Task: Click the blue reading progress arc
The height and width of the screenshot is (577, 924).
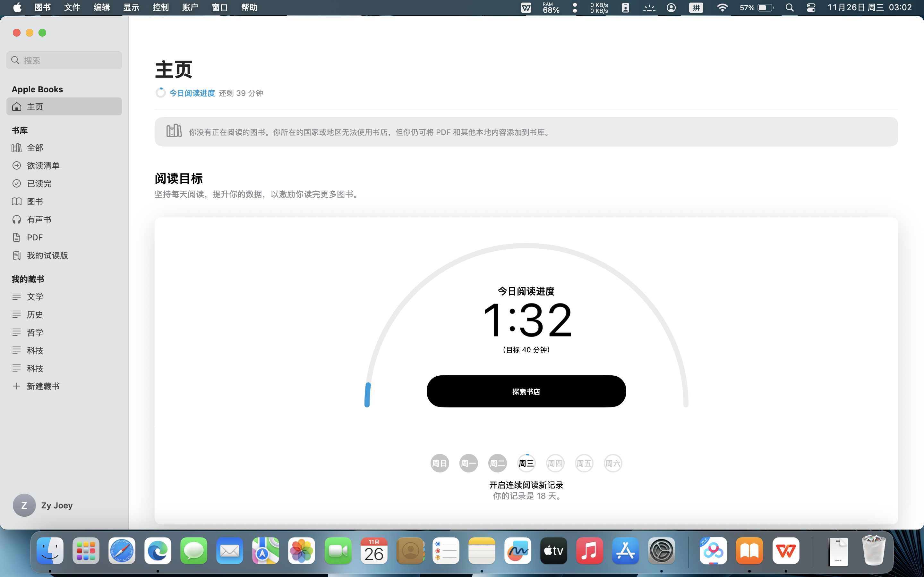Action: 367,395
